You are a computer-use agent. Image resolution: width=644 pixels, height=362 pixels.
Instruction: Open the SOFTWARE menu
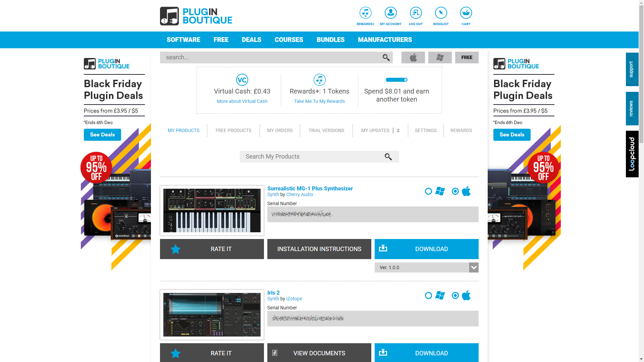point(183,40)
